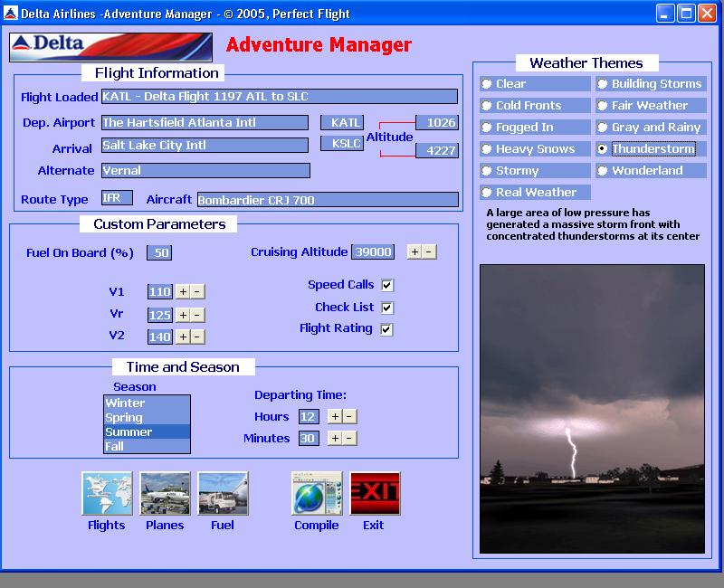Toggle the Speed Calls checkbox
The image size is (724, 588).
[387, 285]
